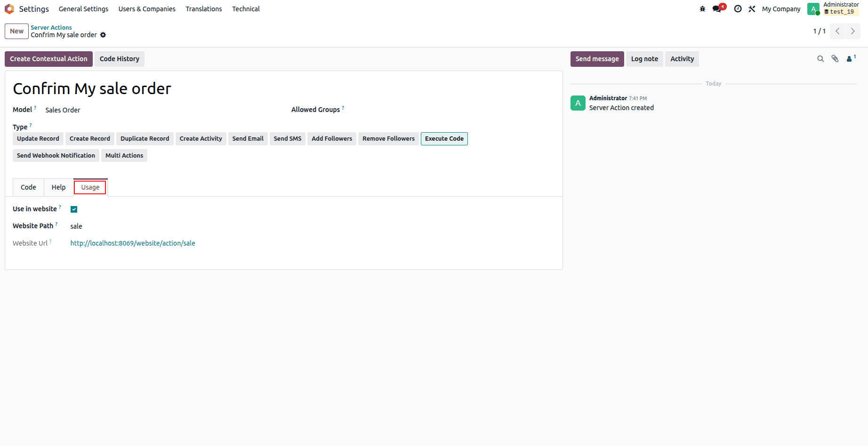Open Server Actions breadcrumb link
The width and height of the screenshot is (868, 446).
(51, 27)
